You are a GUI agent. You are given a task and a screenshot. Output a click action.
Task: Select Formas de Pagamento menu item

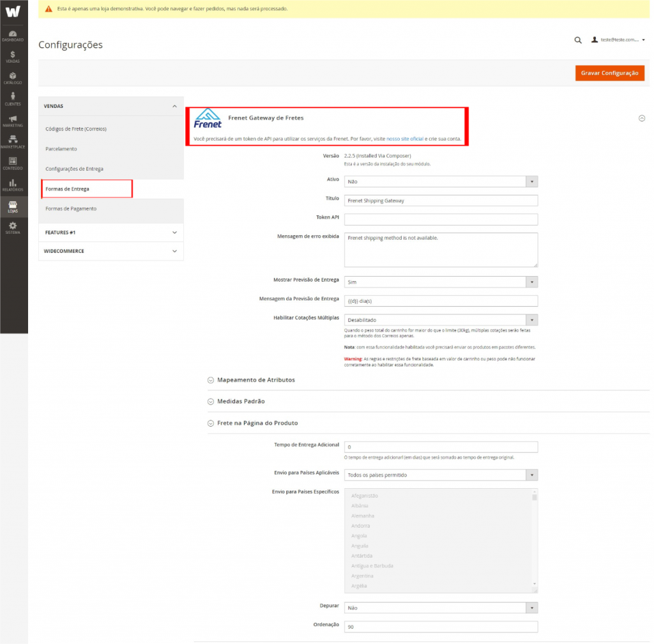71,208
